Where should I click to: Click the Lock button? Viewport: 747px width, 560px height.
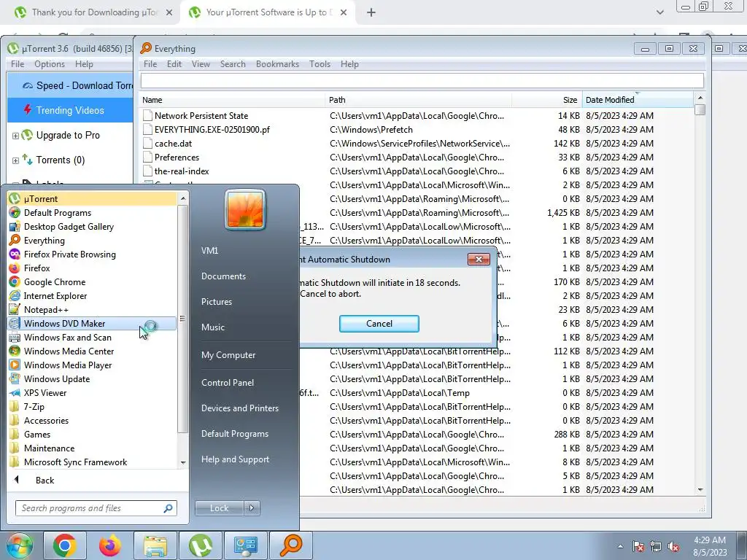220,508
